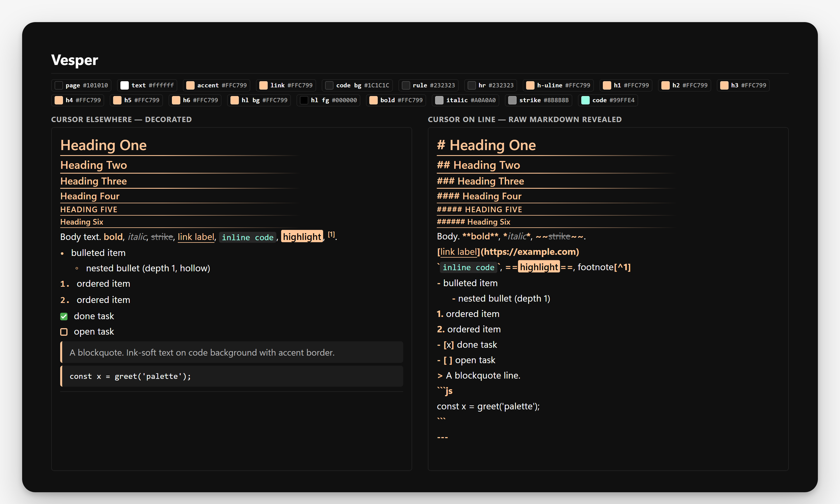
Task: Click the raw '### Heading Three' line
Action: coord(480,181)
